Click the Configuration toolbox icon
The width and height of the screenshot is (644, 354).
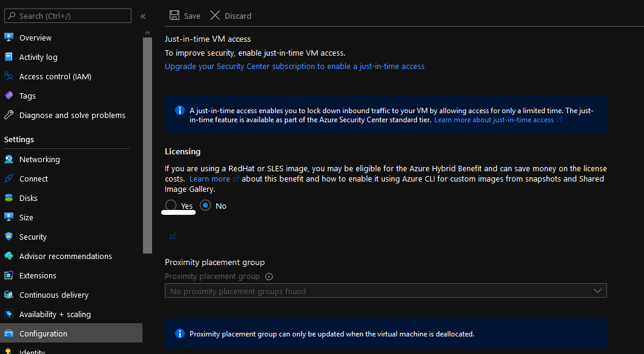8,333
